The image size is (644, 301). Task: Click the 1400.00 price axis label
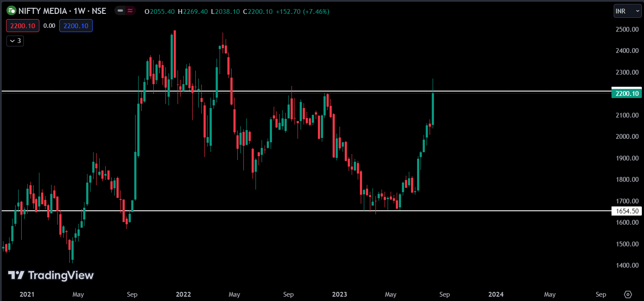628,265
